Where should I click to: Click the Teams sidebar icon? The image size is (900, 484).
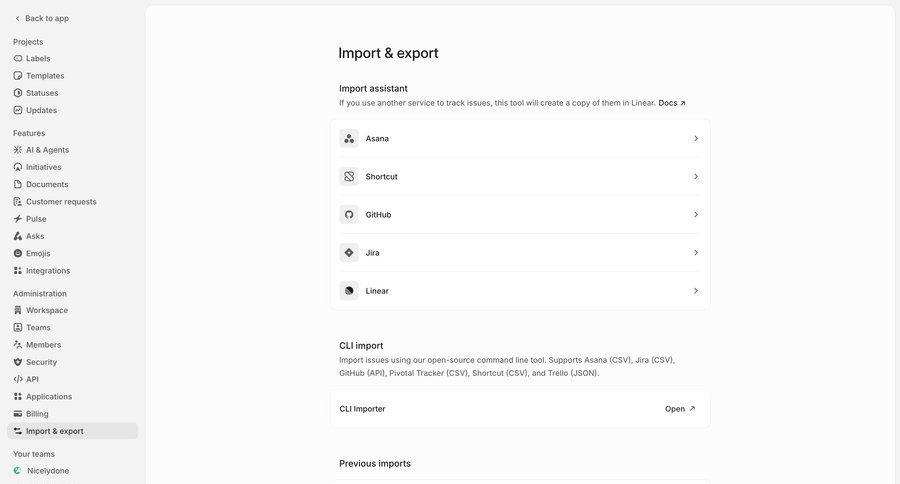(x=18, y=327)
